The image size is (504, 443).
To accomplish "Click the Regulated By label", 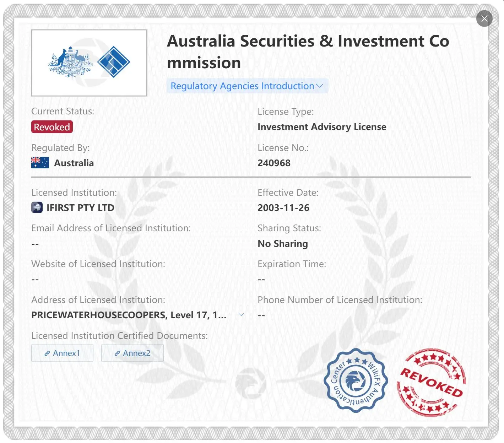I will point(60,148).
